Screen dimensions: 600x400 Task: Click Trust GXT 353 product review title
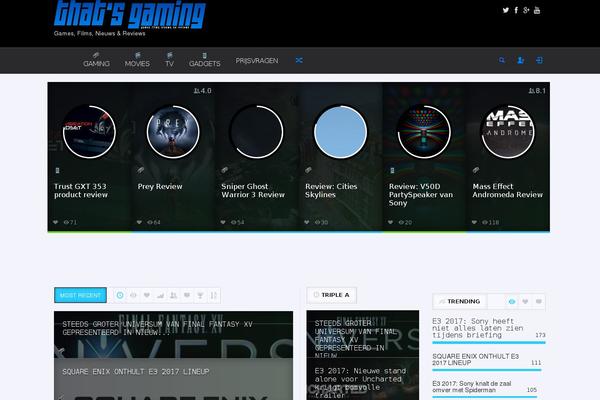coord(81,191)
